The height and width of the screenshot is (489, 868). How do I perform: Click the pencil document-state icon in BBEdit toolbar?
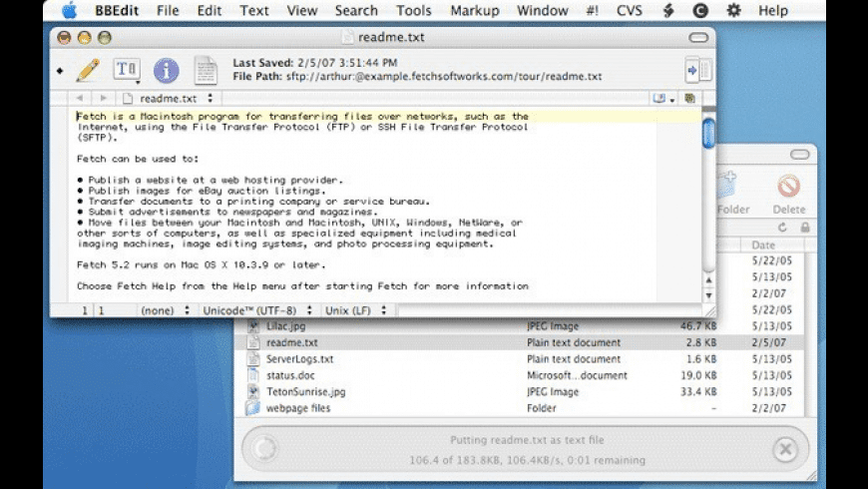tap(88, 70)
